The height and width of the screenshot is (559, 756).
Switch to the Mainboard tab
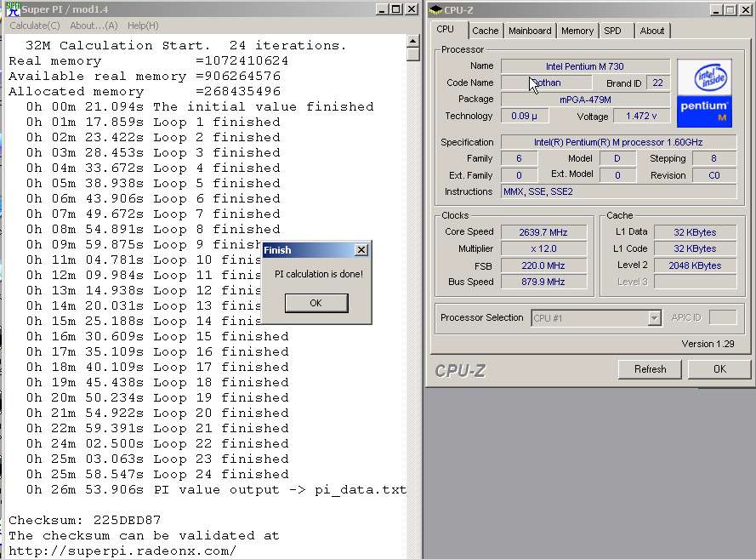(x=530, y=31)
